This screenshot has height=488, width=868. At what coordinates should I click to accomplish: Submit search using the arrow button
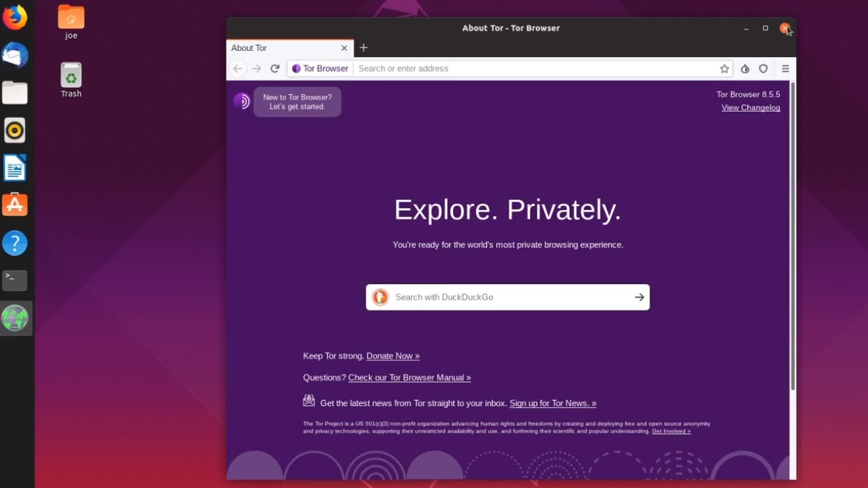[x=639, y=297]
